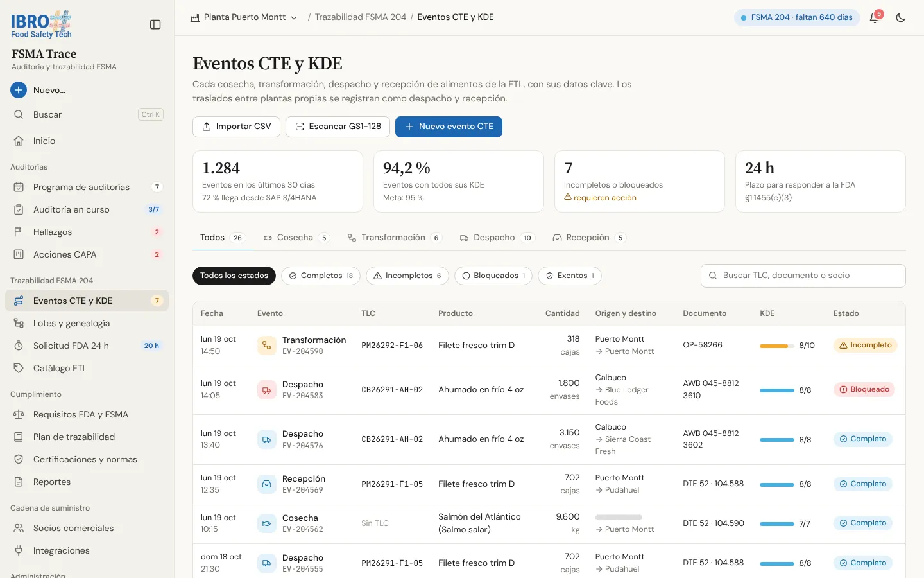Open Trazabilidad FSMA 204 breadcrumb
This screenshot has height=578, width=924.
pos(360,17)
